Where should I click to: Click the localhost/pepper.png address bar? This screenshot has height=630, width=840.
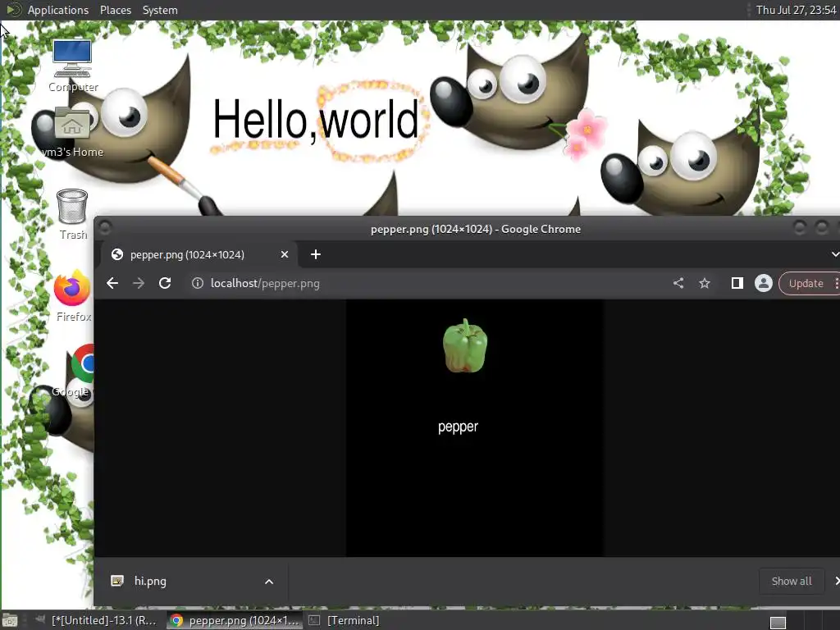428,283
